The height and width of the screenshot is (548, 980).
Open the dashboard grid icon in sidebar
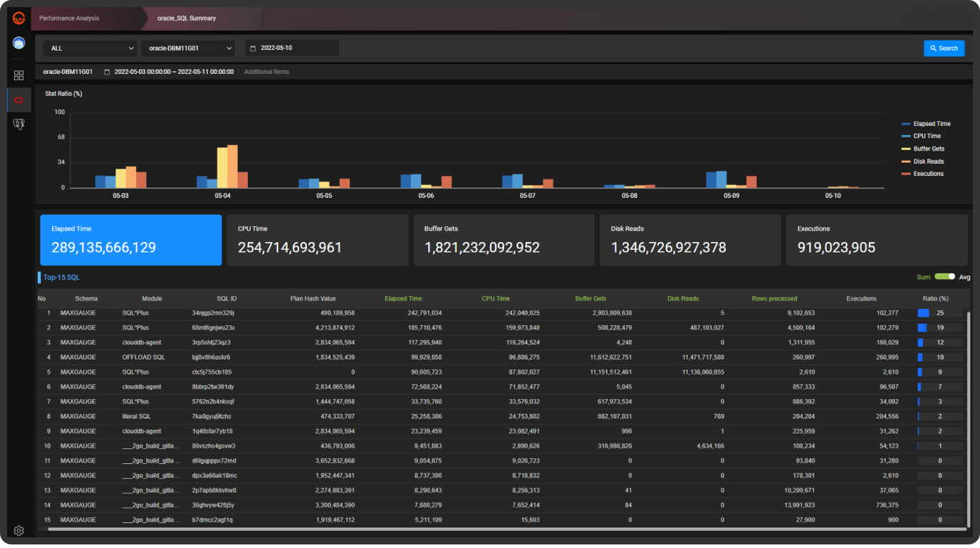point(19,75)
